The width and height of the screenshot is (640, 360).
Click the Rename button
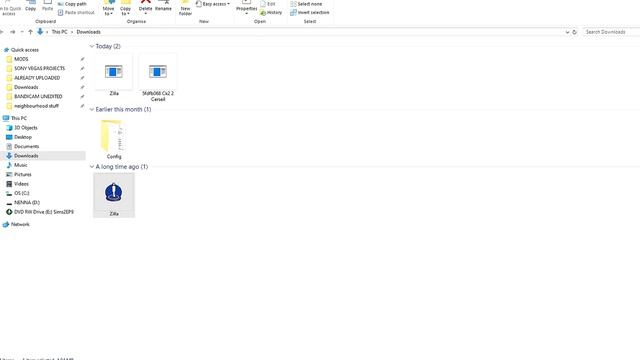(163, 6)
